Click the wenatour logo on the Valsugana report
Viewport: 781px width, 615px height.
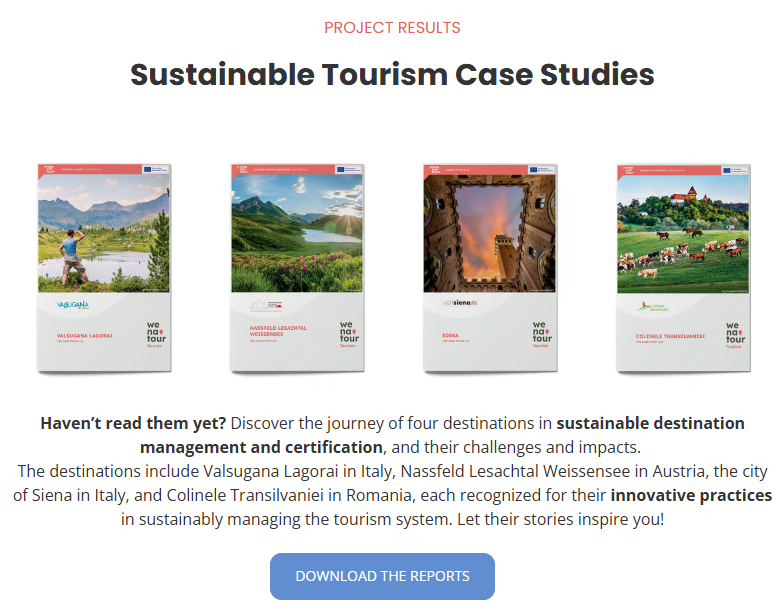[153, 336]
